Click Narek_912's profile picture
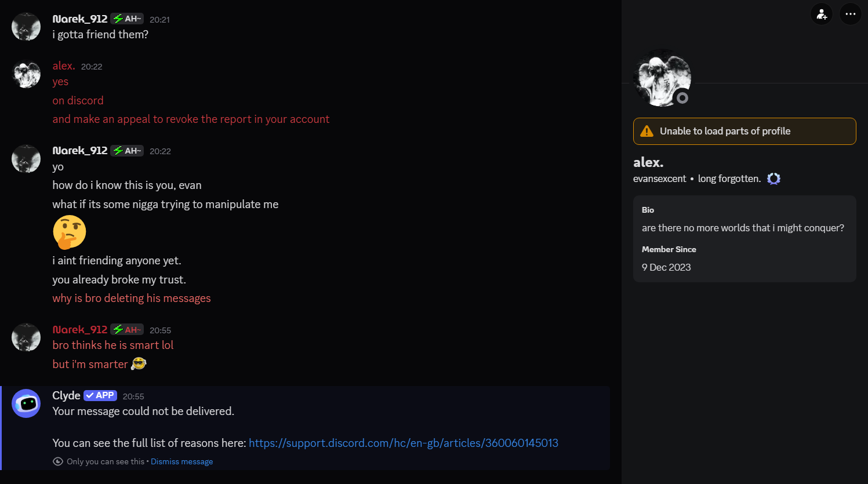This screenshot has width=868, height=484. click(26, 26)
